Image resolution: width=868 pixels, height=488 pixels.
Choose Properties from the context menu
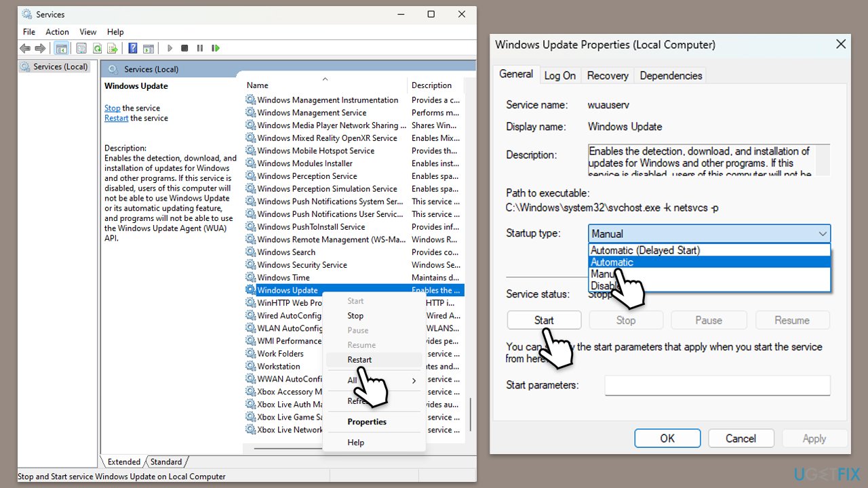click(x=374, y=422)
